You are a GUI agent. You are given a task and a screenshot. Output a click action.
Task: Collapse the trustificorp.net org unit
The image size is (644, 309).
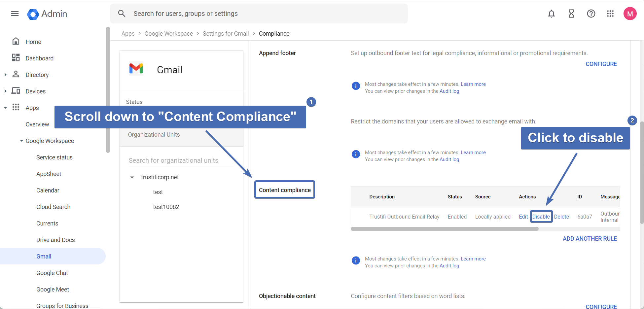pyautogui.click(x=132, y=177)
